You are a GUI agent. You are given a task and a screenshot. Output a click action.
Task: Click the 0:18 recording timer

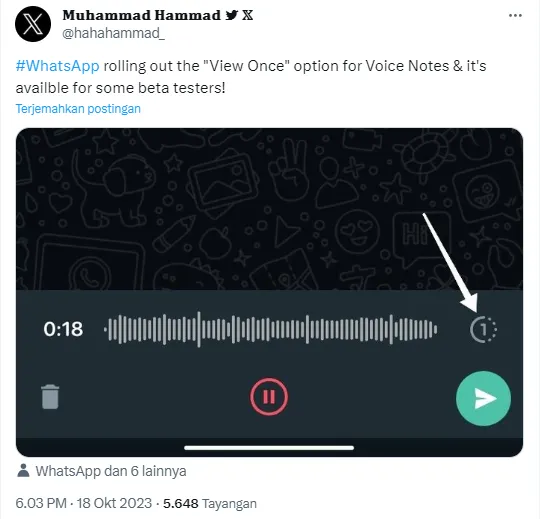coord(63,329)
